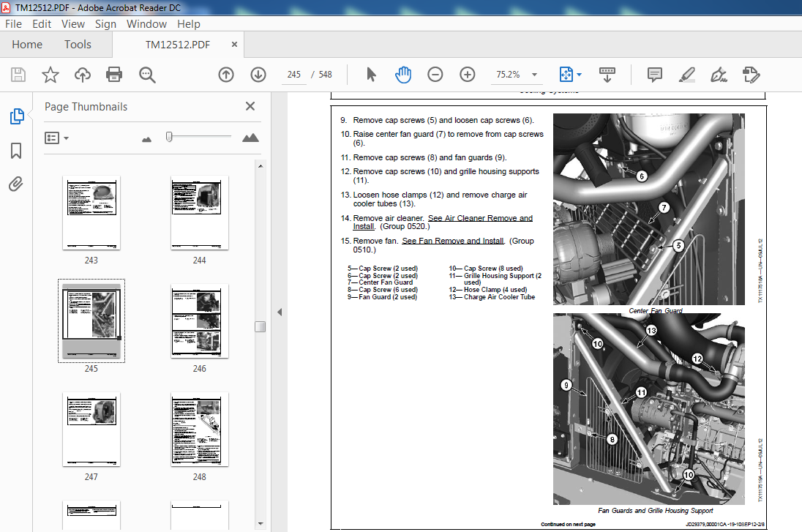Collapse the navigation pane with left arrow
Viewport: 802px width, 532px height.
[280, 312]
